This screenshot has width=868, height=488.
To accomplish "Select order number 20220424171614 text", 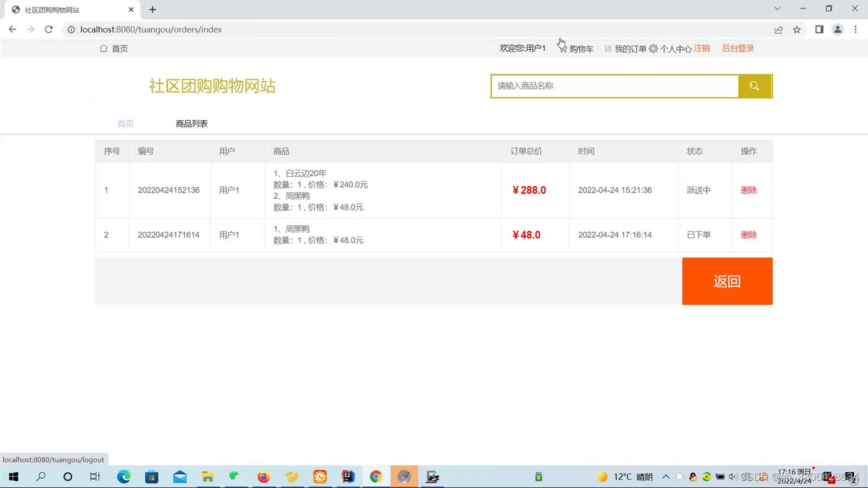I will point(168,235).
